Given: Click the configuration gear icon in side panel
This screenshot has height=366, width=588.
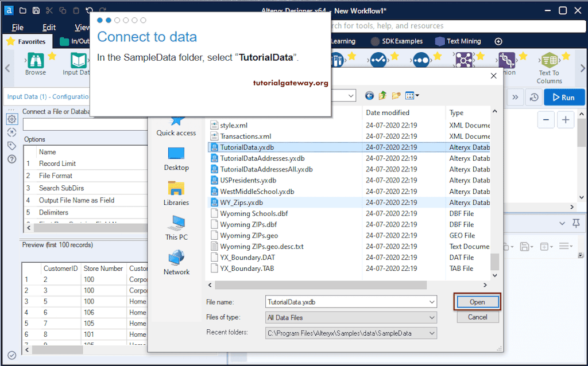Looking at the screenshot, I should click(12, 119).
